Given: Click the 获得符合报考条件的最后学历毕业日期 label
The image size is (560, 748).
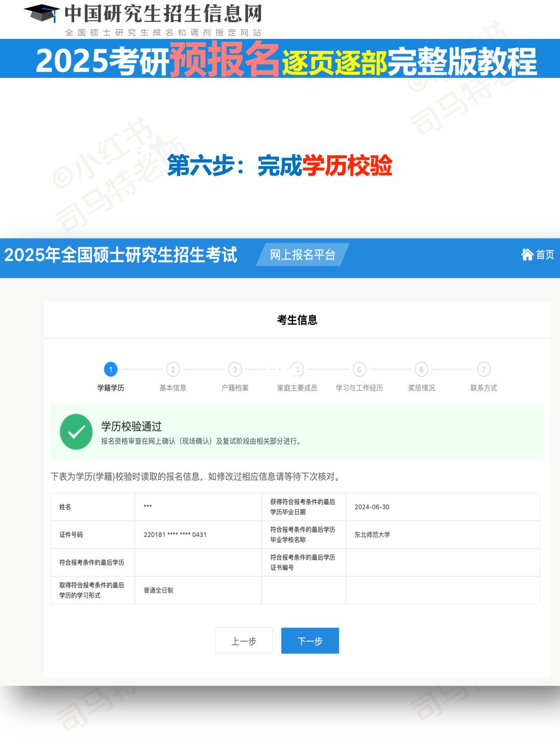Looking at the screenshot, I should [x=303, y=507].
